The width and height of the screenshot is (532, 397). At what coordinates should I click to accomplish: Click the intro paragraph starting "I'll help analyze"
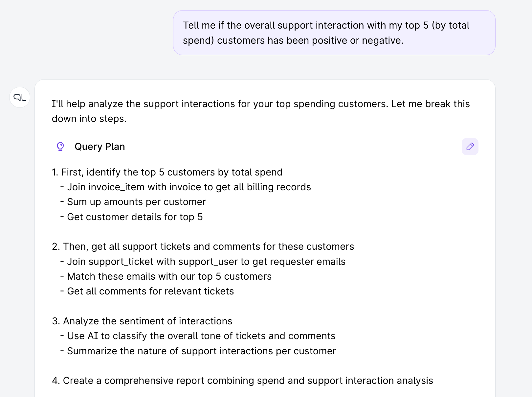coord(261,104)
